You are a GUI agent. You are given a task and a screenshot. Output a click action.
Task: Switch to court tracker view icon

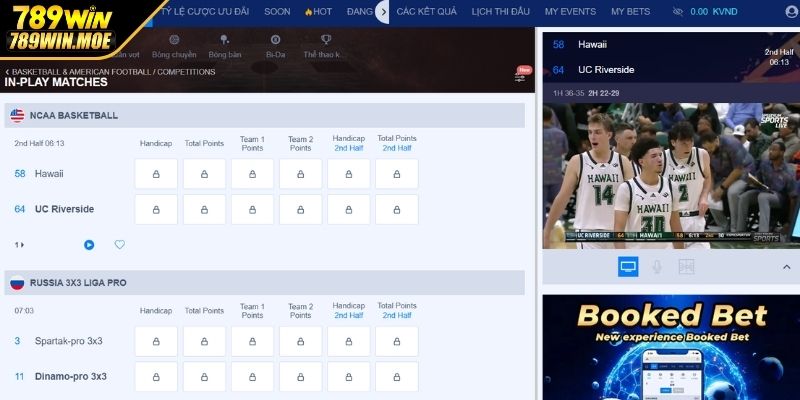point(686,266)
